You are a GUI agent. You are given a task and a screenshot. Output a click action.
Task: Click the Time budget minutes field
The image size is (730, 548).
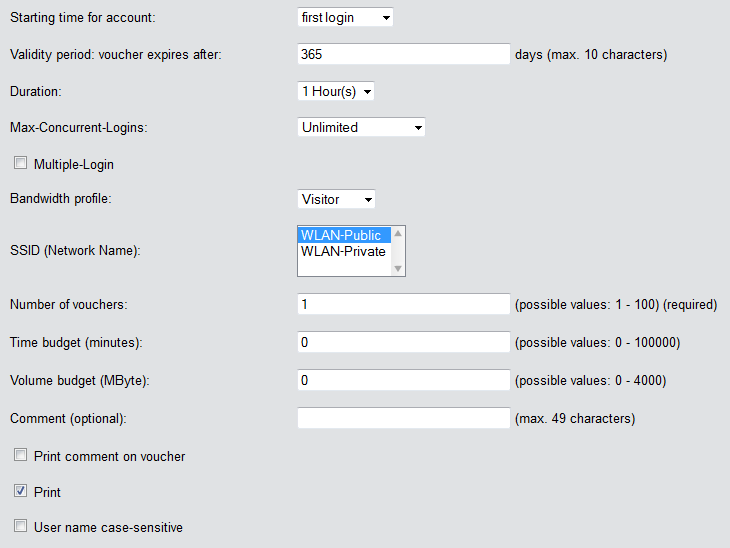pos(404,343)
